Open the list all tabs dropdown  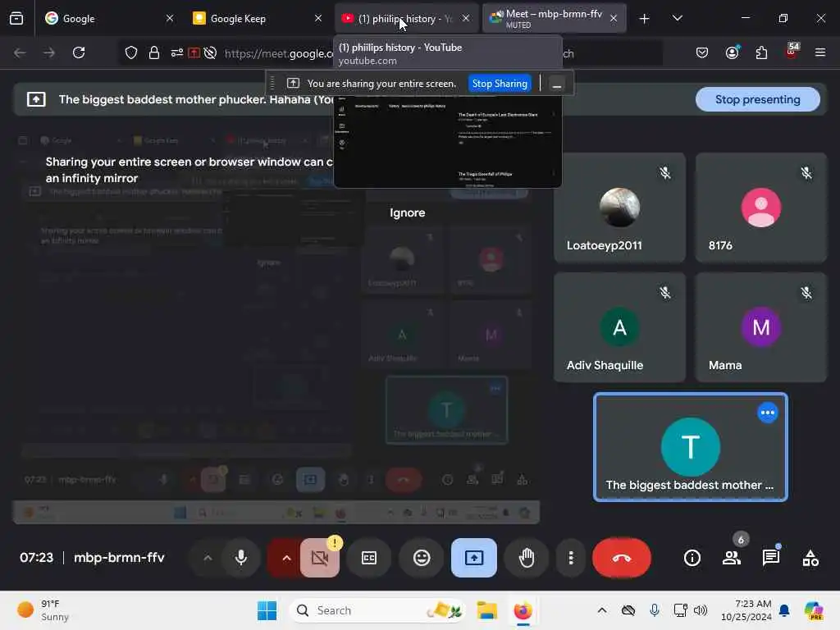coord(677,18)
